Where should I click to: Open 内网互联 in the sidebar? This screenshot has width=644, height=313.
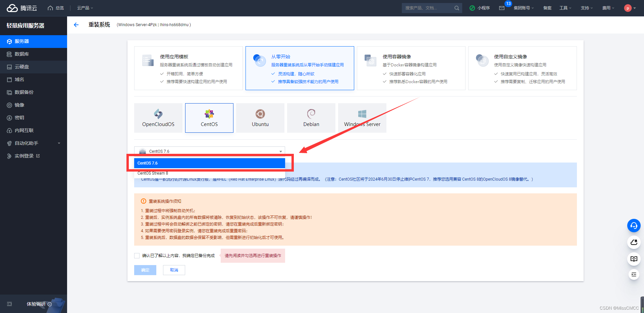(34, 131)
